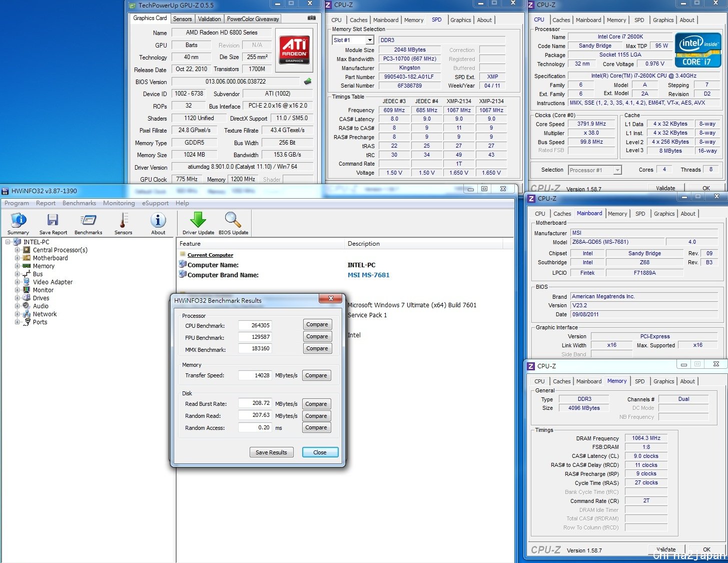Compare the memory Transfer Speed result
This screenshot has width=728, height=563.
coord(316,375)
